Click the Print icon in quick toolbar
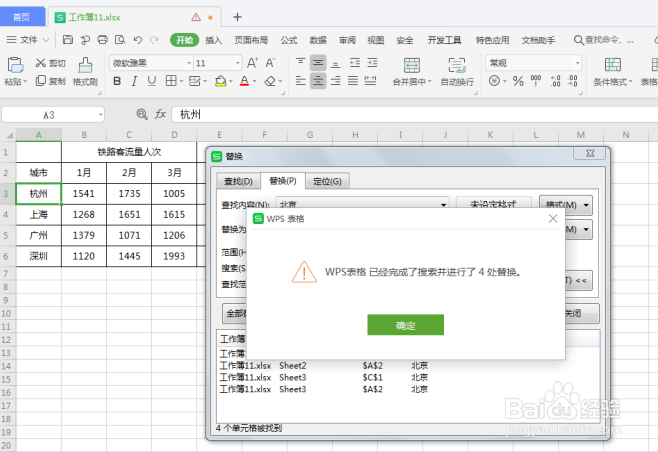Viewport: 658px width, 452px height. [102, 40]
